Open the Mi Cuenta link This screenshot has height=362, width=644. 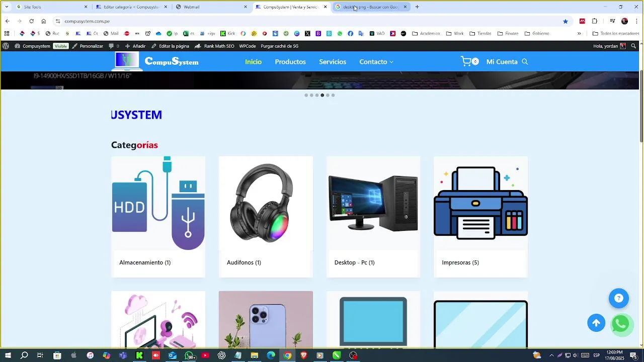point(502,62)
